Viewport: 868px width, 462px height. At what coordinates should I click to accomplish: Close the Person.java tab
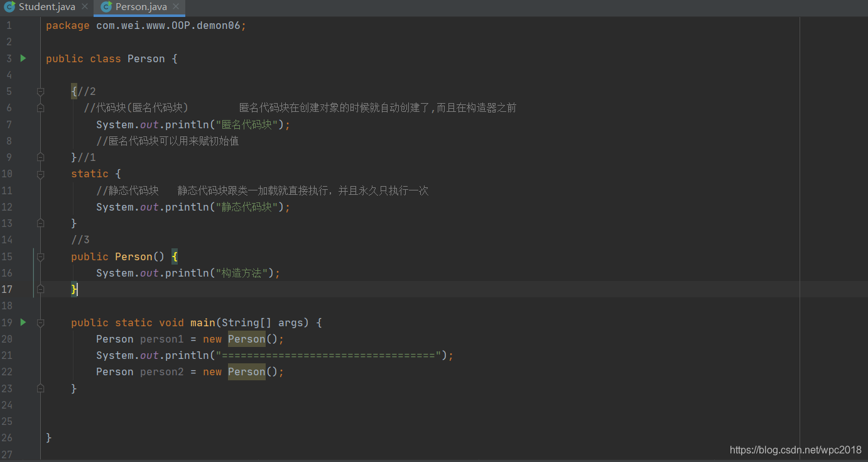click(176, 7)
